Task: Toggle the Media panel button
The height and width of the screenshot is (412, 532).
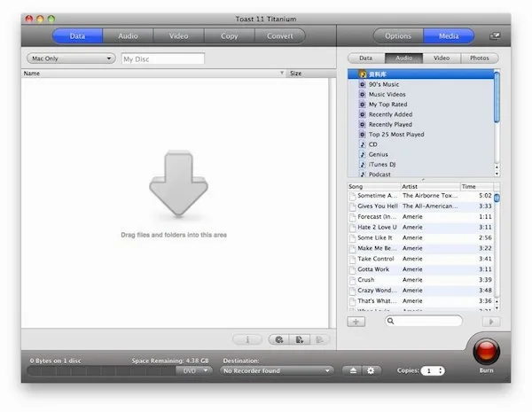Action: [449, 36]
